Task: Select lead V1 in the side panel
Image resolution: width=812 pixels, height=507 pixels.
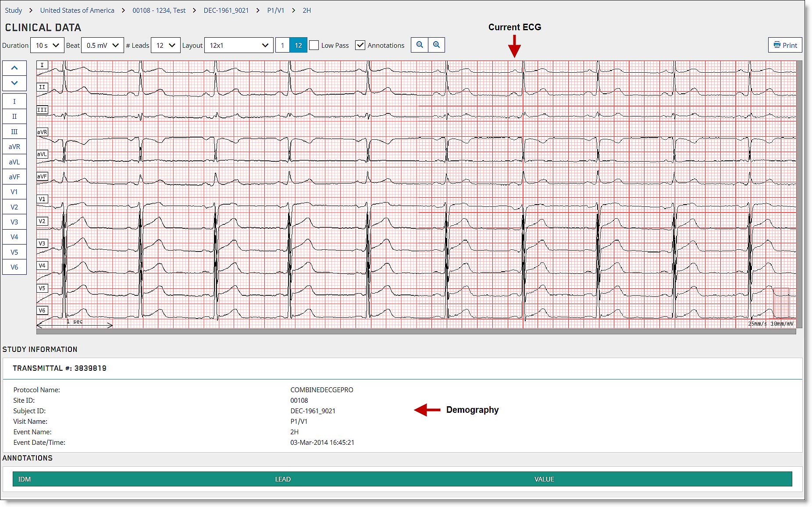Action: click(14, 192)
